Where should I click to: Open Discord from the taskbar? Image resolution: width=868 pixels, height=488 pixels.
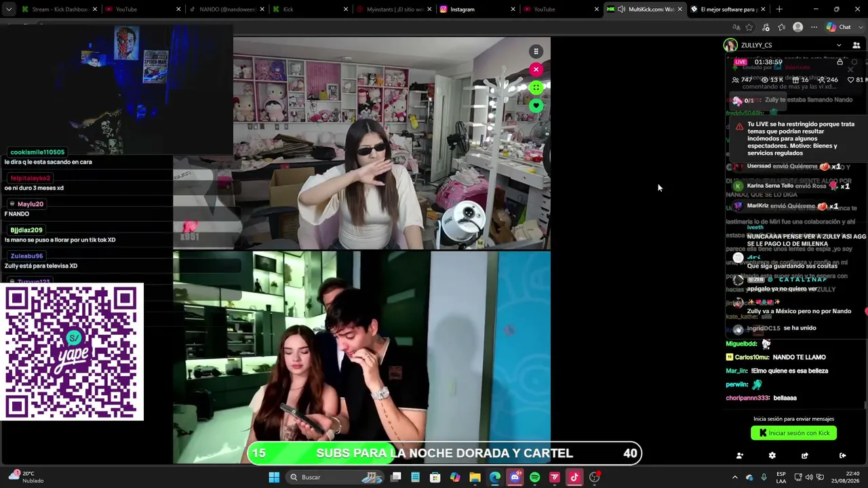click(x=515, y=477)
